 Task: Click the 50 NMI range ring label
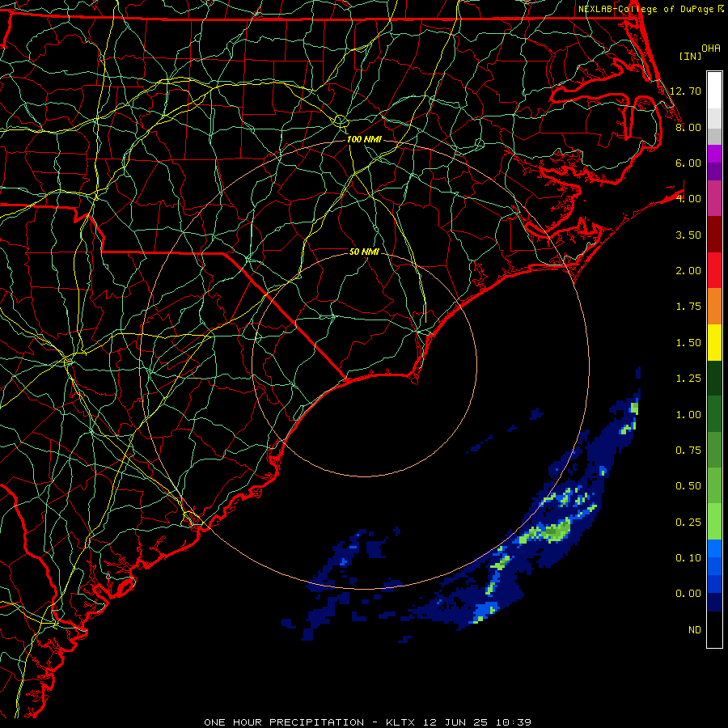[x=364, y=252]
